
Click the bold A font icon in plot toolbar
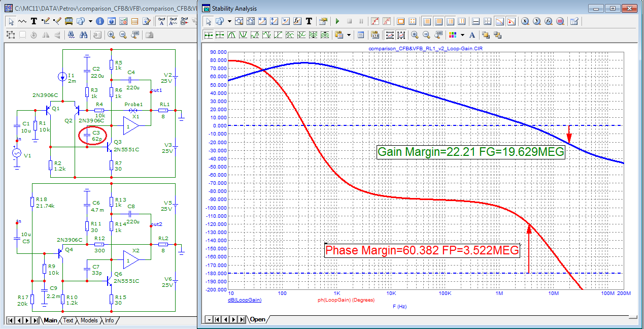click(x=472, y=35)
